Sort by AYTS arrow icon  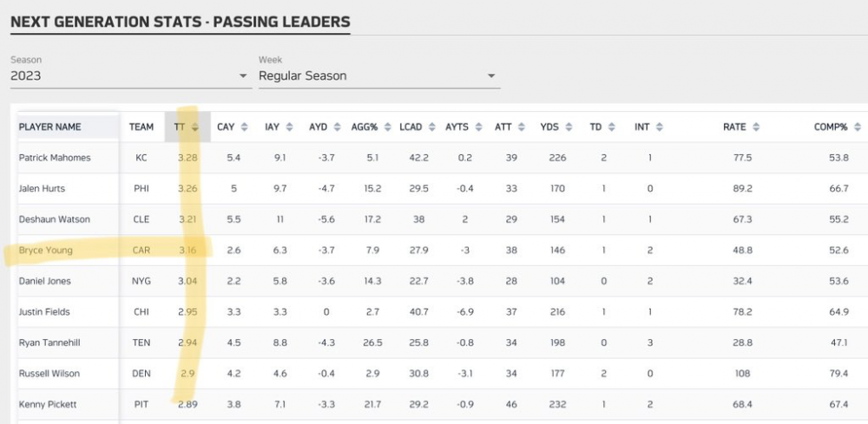477,127
